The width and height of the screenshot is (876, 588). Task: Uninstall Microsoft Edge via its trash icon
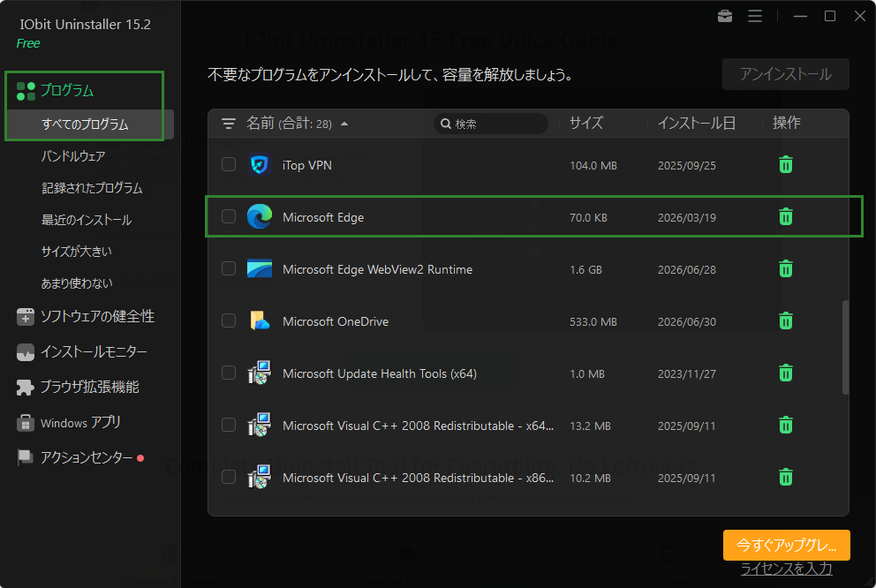[x=786, y=216]
